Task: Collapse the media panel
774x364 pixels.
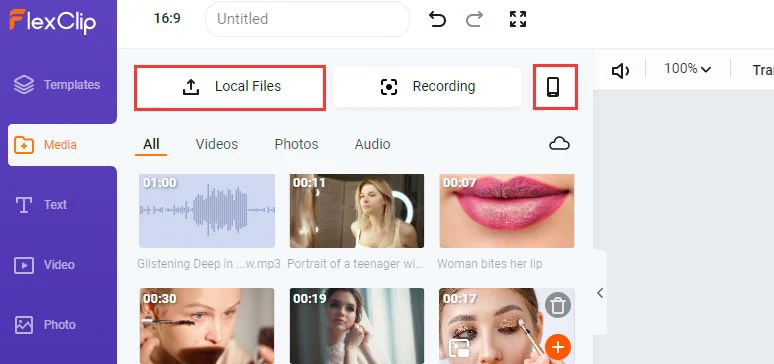Action: point(600,293)
